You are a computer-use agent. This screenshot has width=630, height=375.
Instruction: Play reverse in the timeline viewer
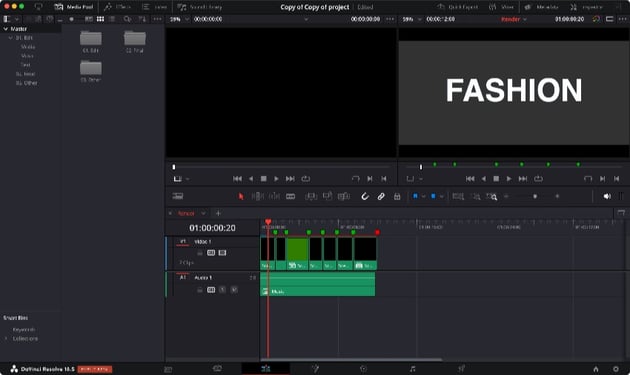click(483, 178)
